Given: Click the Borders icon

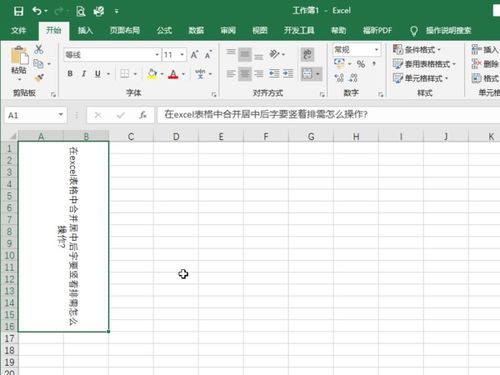Looking at the screenshot, I should point(125,74).
